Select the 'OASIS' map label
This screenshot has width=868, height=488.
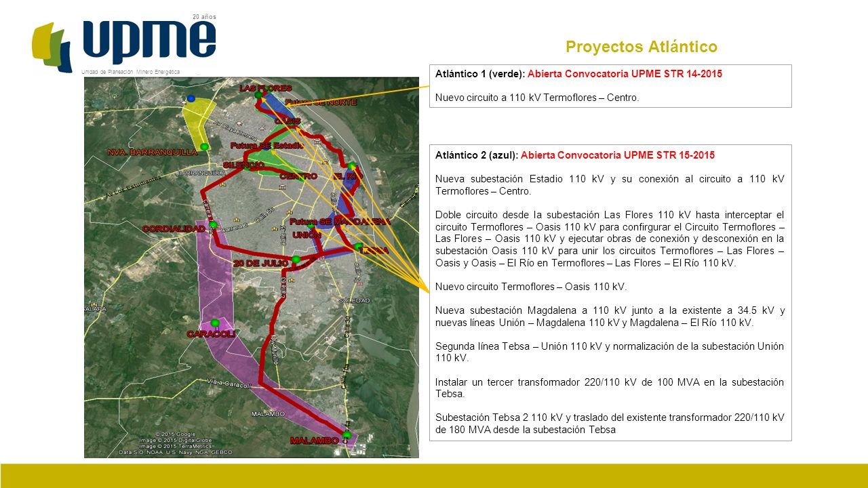coord(288,121)
